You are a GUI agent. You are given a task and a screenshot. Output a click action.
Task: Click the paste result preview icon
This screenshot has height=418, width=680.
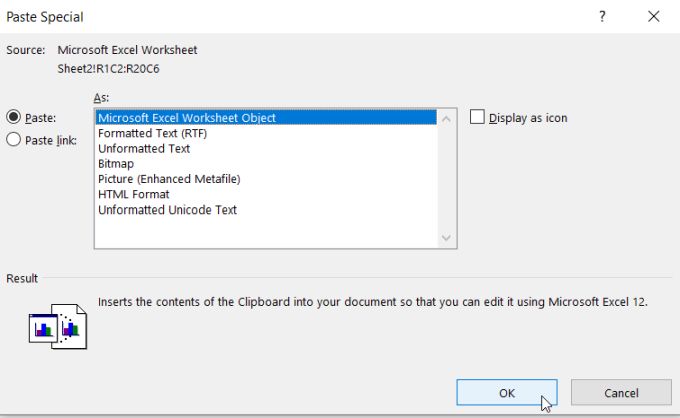(x=58, y=325)
